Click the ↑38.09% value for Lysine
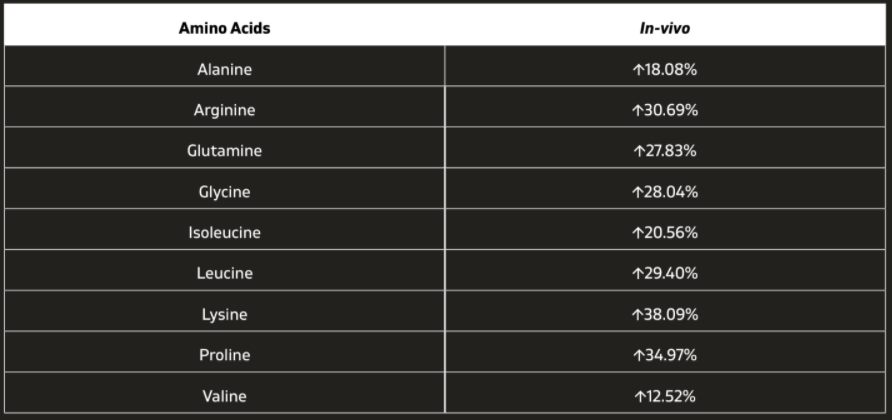The image size is (892, 420). point(665,314)
